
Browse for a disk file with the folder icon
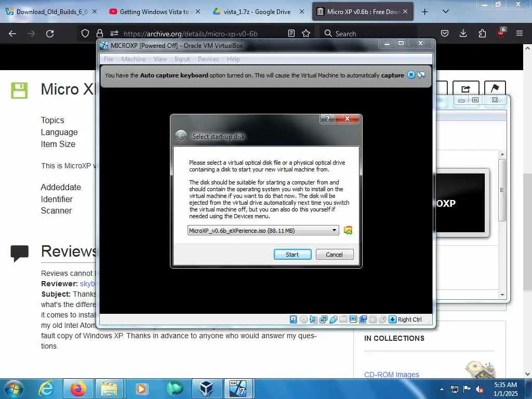pos(348,230)
